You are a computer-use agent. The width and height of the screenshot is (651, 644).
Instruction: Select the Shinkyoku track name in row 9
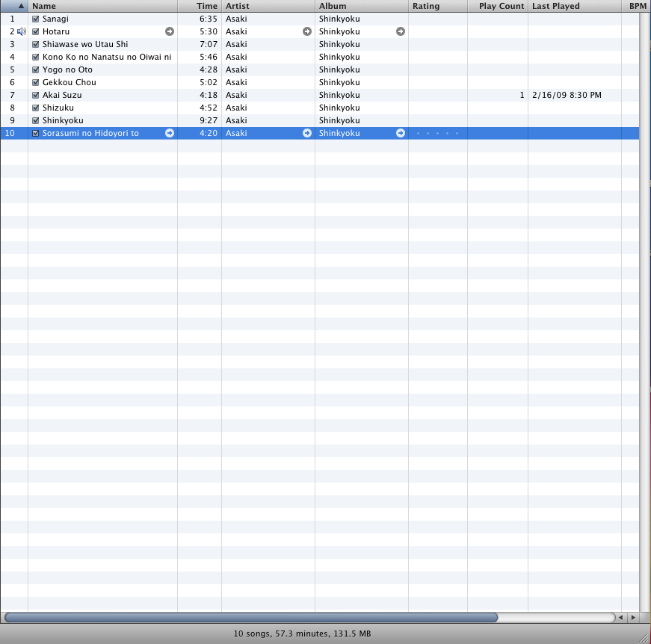click(63, 121)
